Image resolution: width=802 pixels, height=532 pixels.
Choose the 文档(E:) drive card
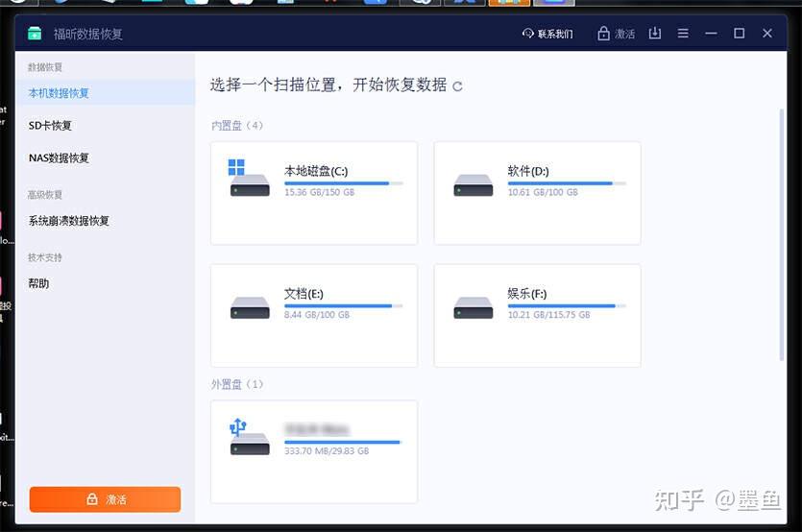(x=314, y=316)
